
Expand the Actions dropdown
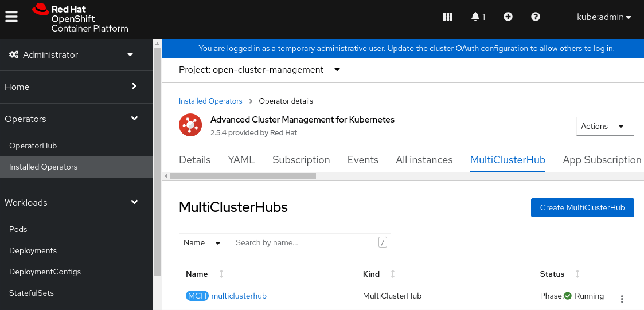click(x=604, y=126)
